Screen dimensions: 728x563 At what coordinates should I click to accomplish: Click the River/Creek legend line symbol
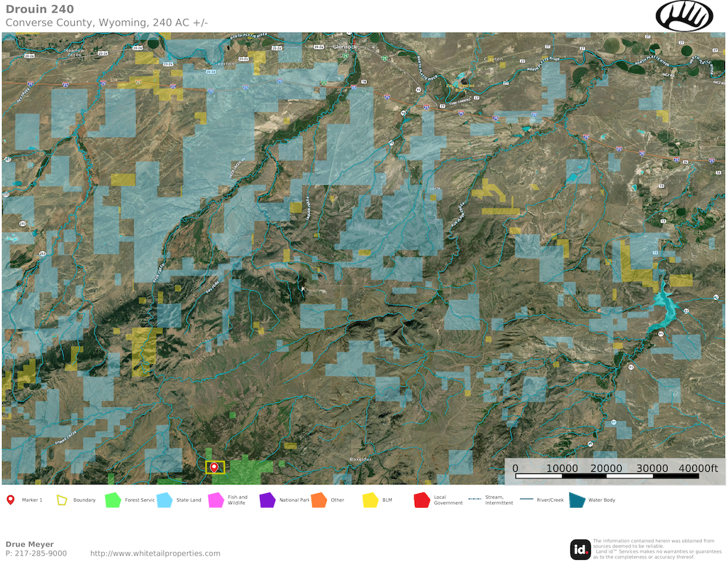526,500
